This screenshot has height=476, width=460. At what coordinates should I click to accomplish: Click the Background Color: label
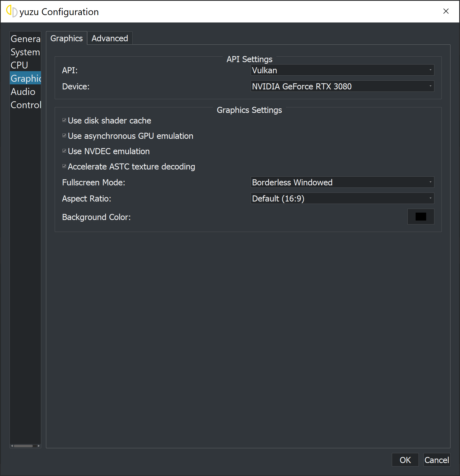pyautogui.click(x=96, y=217)
